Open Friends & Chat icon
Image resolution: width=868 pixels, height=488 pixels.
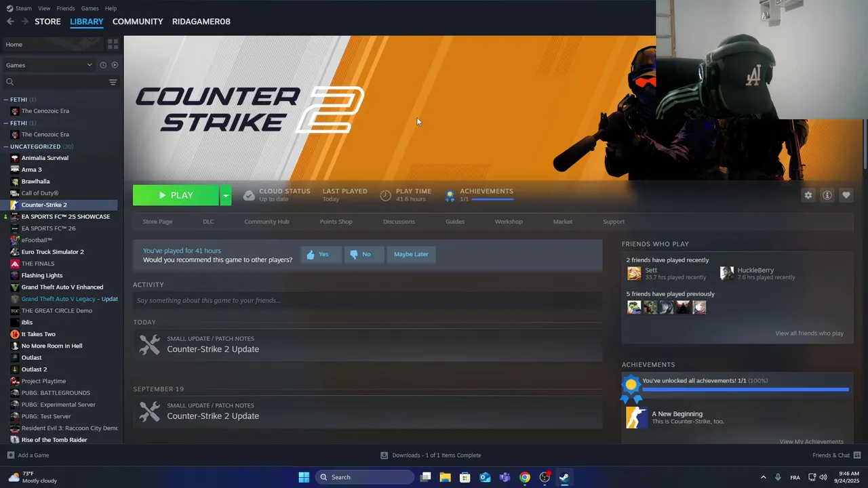click(x=857, y=455)
